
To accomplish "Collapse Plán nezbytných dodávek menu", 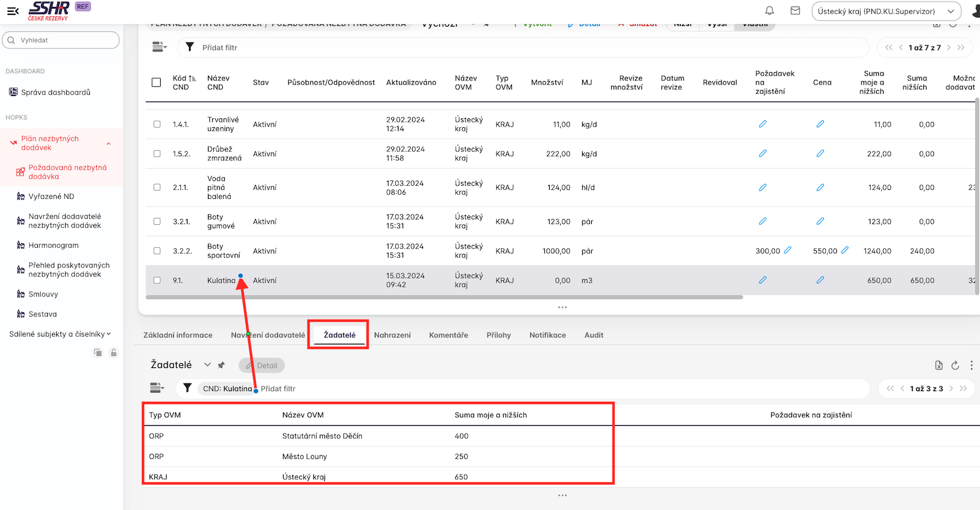I will (x=109, y=144).
